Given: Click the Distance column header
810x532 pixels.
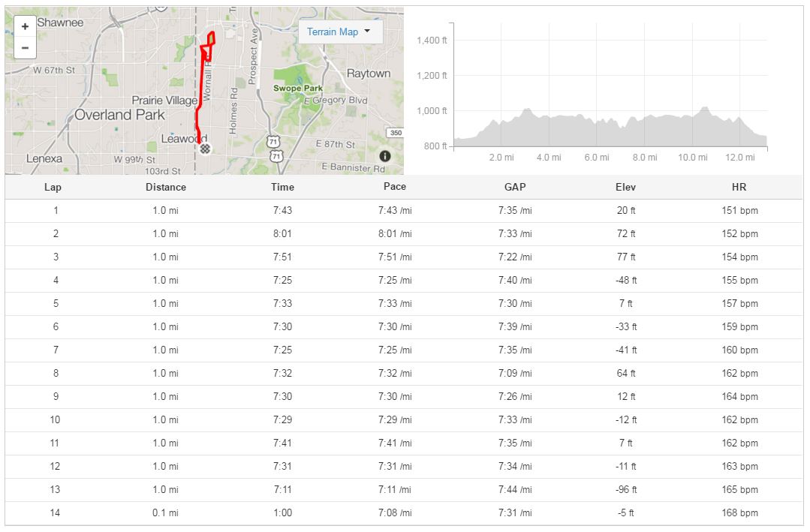Looking at the screenshot, I should [165, 187].
